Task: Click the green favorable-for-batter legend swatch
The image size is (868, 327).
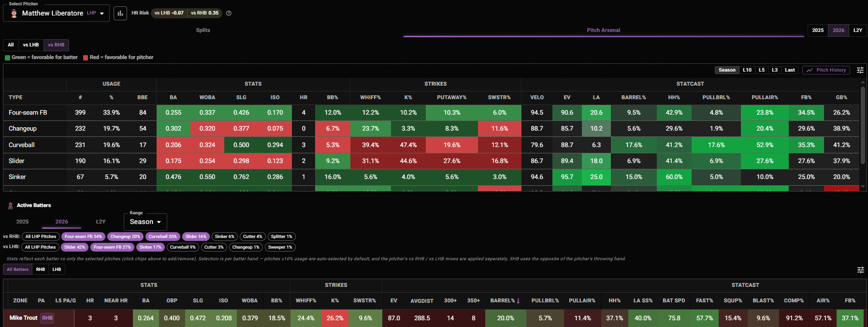Action: point(7,58)
